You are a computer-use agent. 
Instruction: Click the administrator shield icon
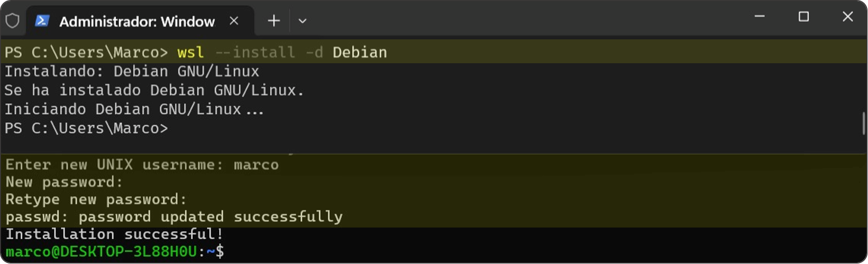point(13,21)
